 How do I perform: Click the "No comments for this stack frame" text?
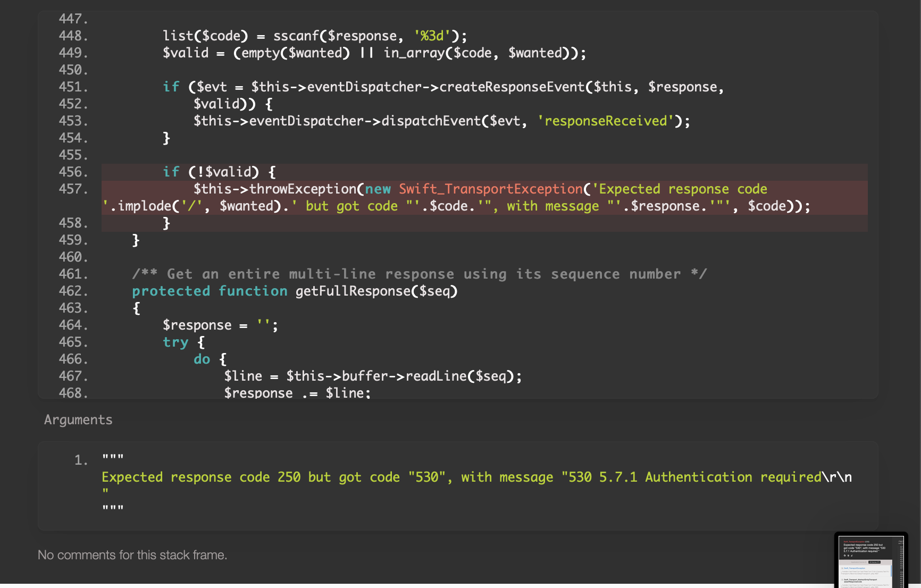tap(132, 555)
